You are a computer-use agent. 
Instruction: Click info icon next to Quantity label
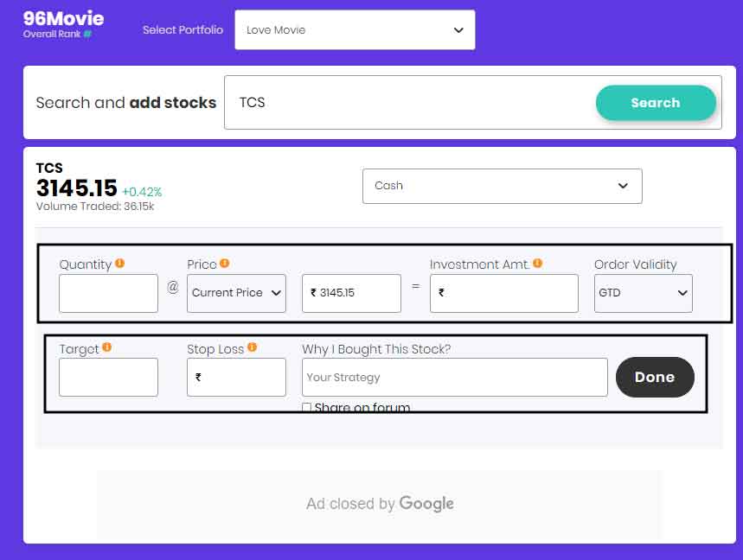(x=119, y=264)
